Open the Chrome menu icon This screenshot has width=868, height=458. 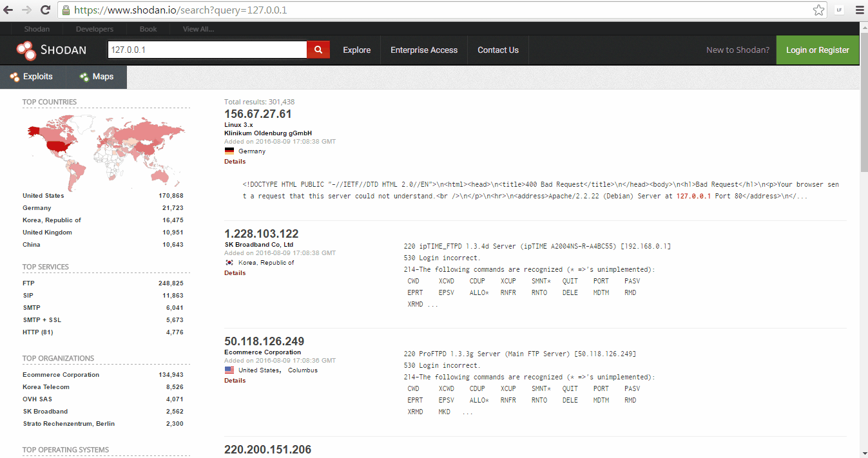(858, 10)
